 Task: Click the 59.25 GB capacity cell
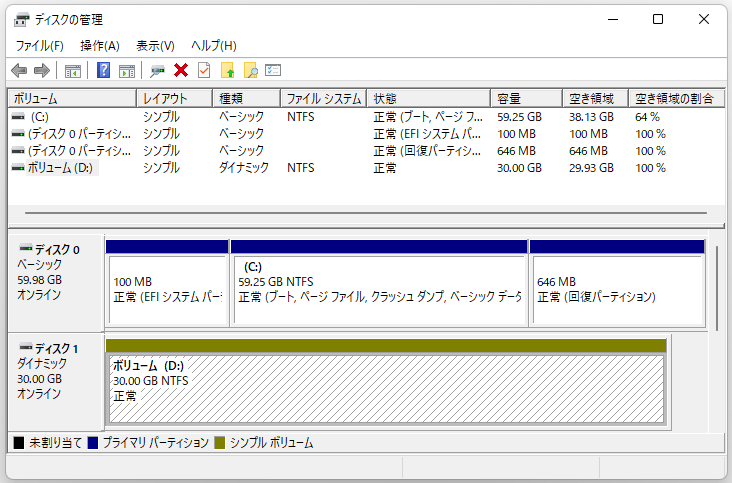pyautogui.click(x=519, y=117)
